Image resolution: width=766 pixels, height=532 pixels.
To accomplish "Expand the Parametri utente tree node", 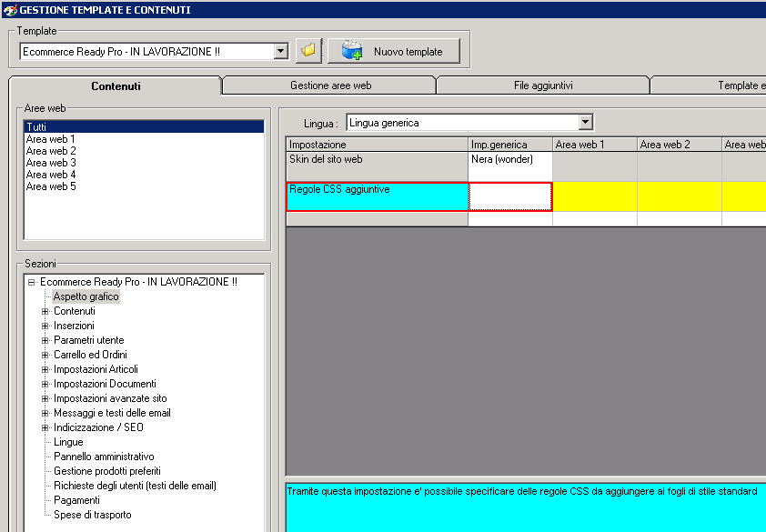I will pos(45,340).
